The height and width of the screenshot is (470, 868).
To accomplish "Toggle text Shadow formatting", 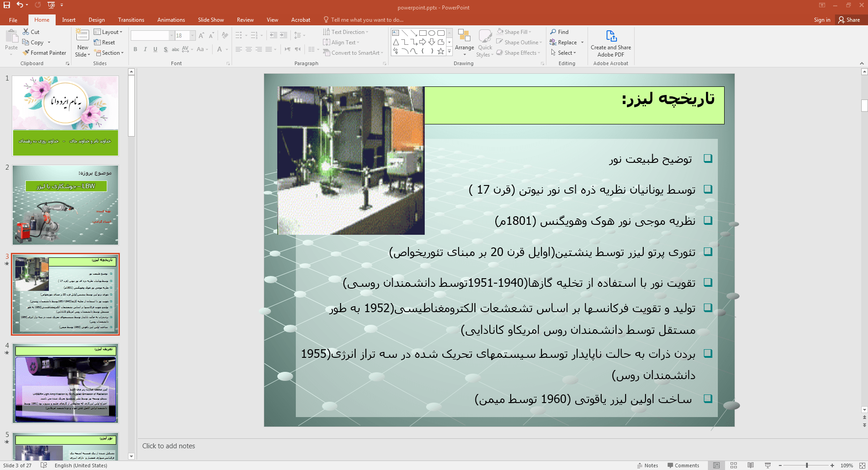I will [x=166, y=49].
